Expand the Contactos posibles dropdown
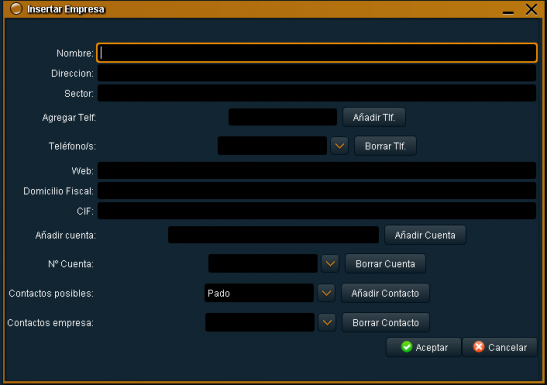The image size is (547, 385). tap(326, 293)
